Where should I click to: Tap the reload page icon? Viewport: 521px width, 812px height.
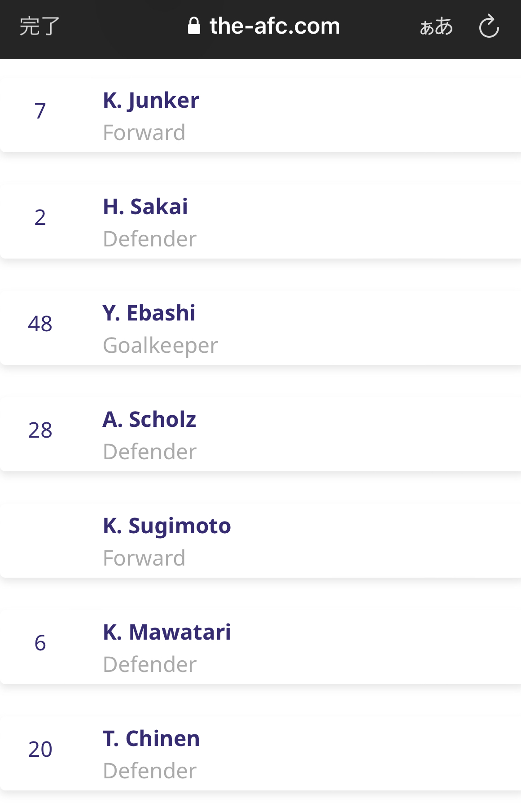(489, 26)
